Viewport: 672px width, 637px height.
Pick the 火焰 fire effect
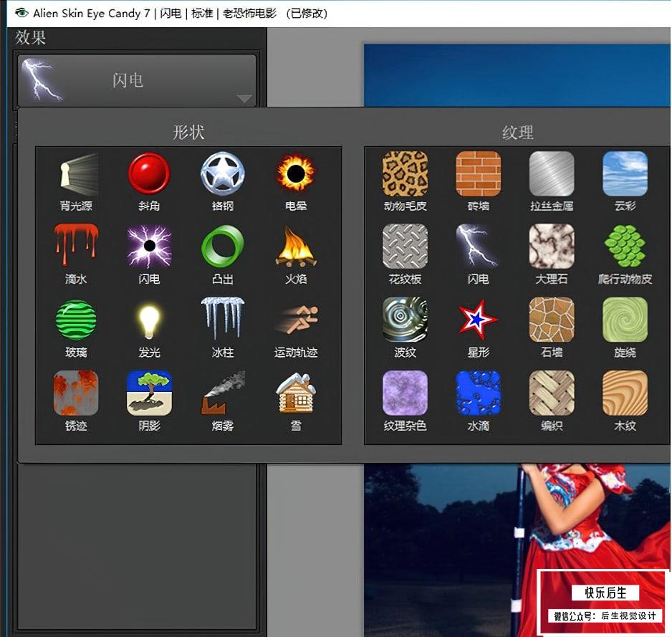296,246
